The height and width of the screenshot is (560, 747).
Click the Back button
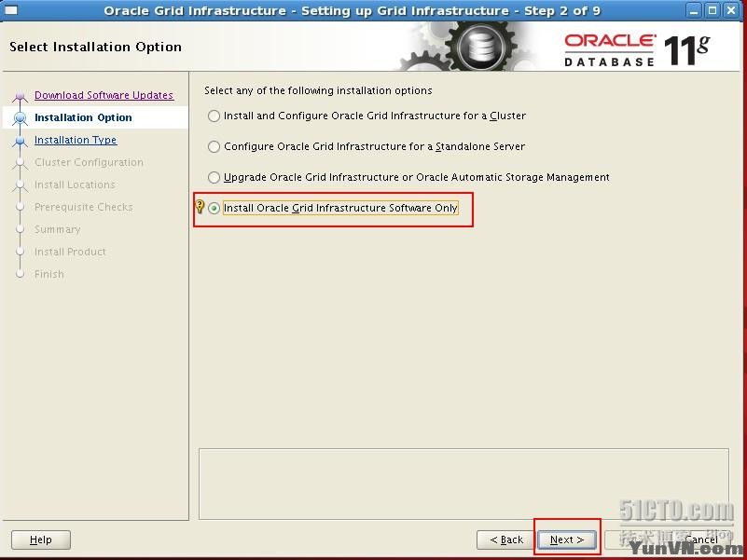point(506,540)
